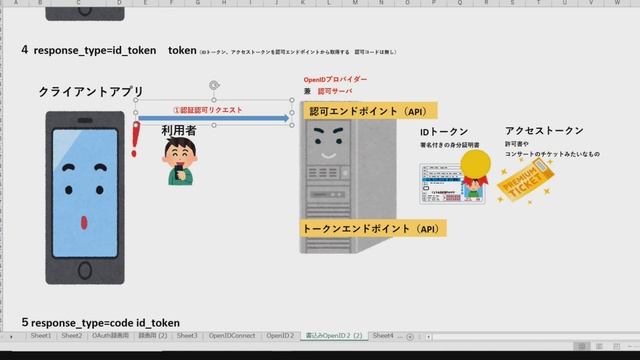The height and width of the screenshot is (360, 640).
Task: Select the 認可エンドポイント(API) yellow label
Action: tap(371, 111)
